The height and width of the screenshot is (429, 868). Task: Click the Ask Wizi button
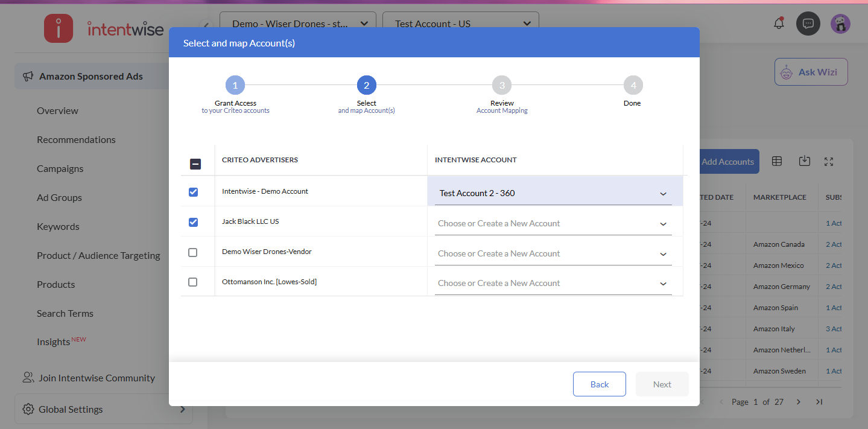point(811,72)
